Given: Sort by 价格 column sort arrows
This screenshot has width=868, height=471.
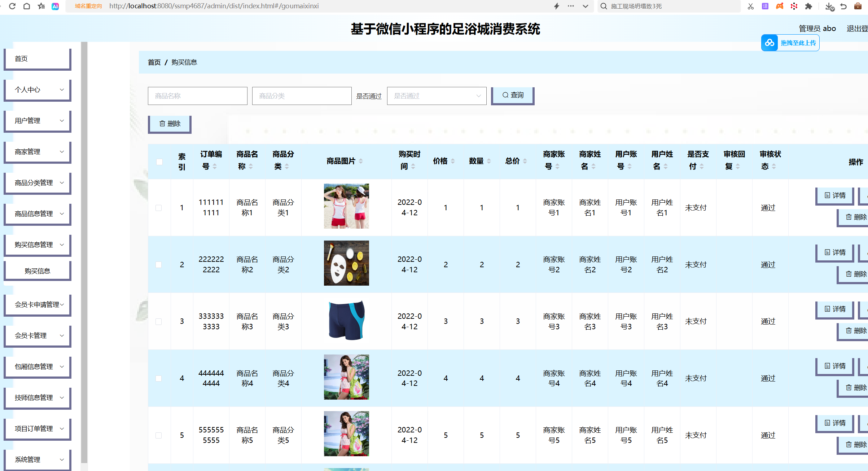Looking at the screenshot, I should pos(453,161).
